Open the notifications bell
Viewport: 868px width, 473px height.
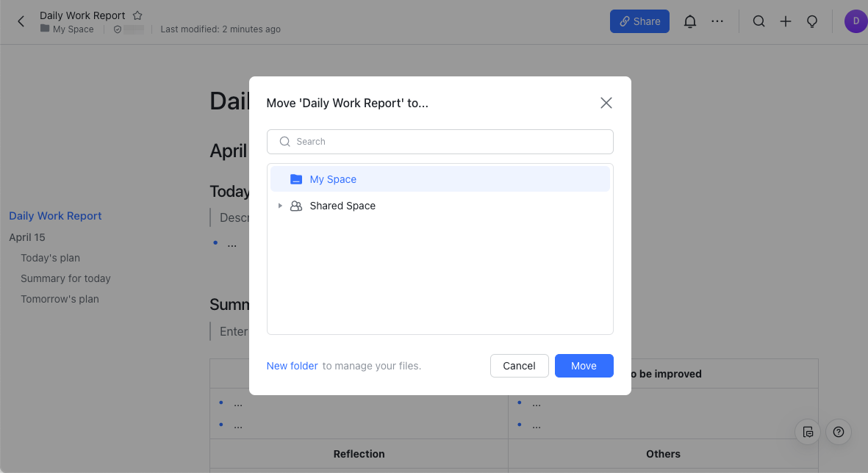tap(689, 21)
